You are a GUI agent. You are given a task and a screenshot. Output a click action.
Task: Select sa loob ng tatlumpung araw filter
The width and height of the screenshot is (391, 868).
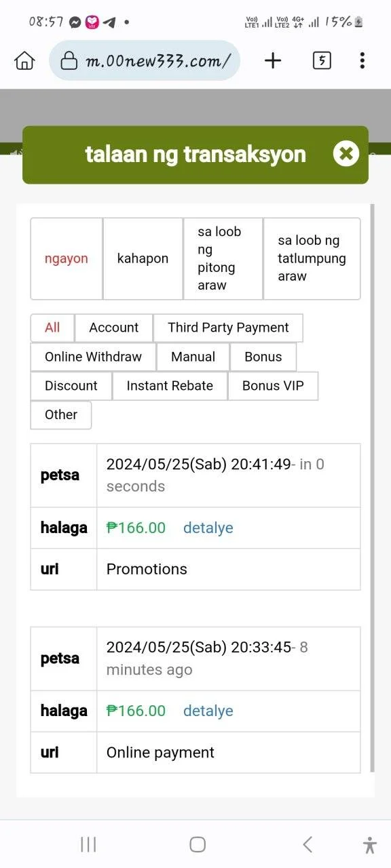[x=312, y=258]
